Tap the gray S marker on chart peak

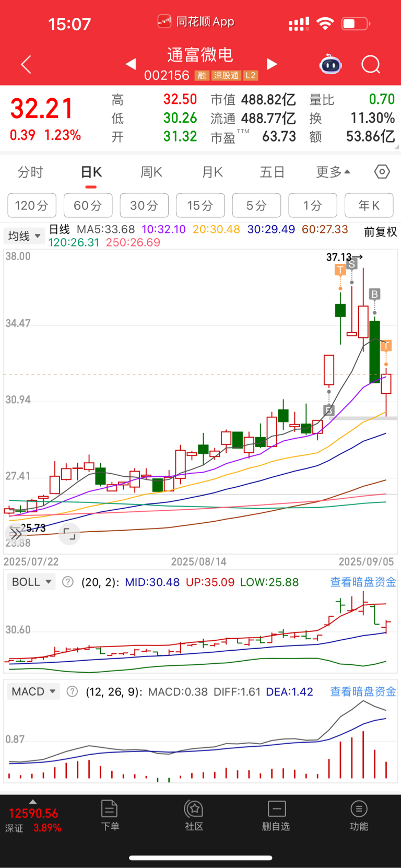[352, 264]
